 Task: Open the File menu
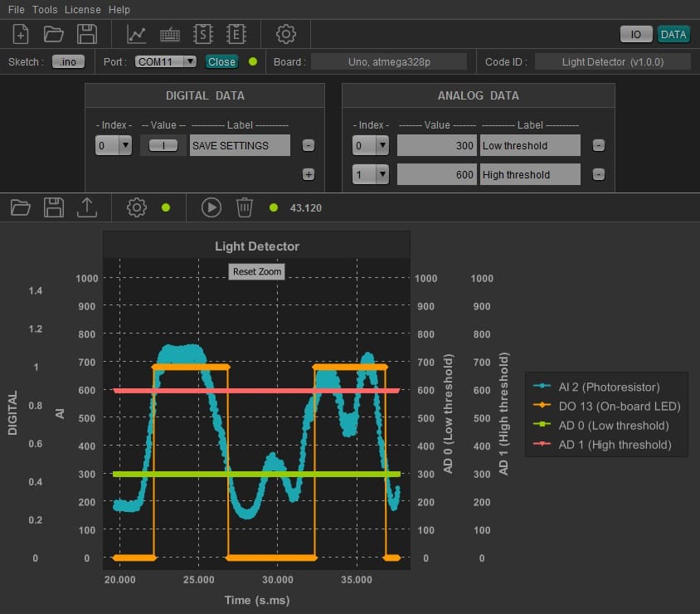tap(17, 9)
